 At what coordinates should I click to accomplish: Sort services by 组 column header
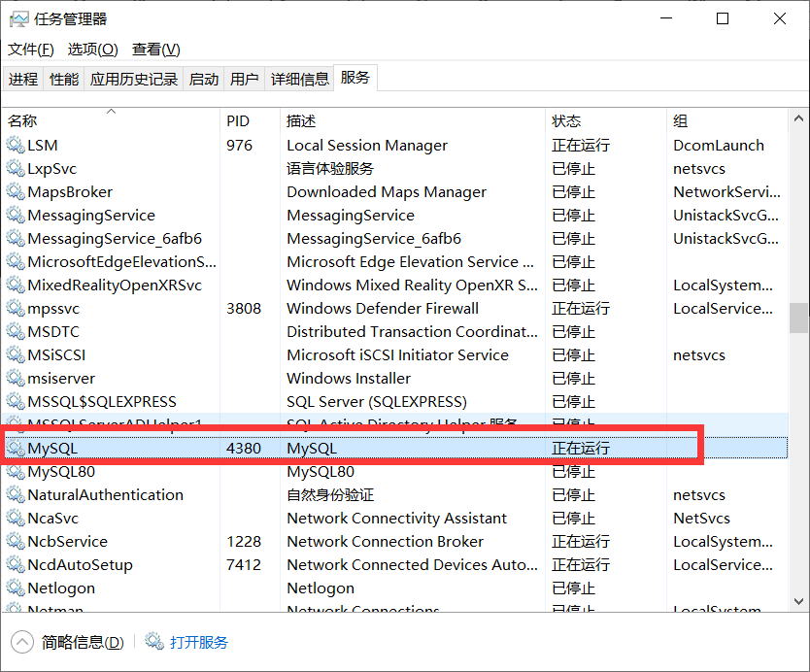(727, 120)
